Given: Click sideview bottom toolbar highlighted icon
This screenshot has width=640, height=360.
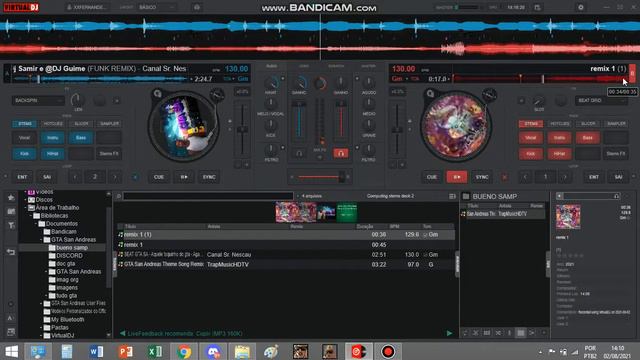Looking at the screenshot, I should click(x=521, y=333).
